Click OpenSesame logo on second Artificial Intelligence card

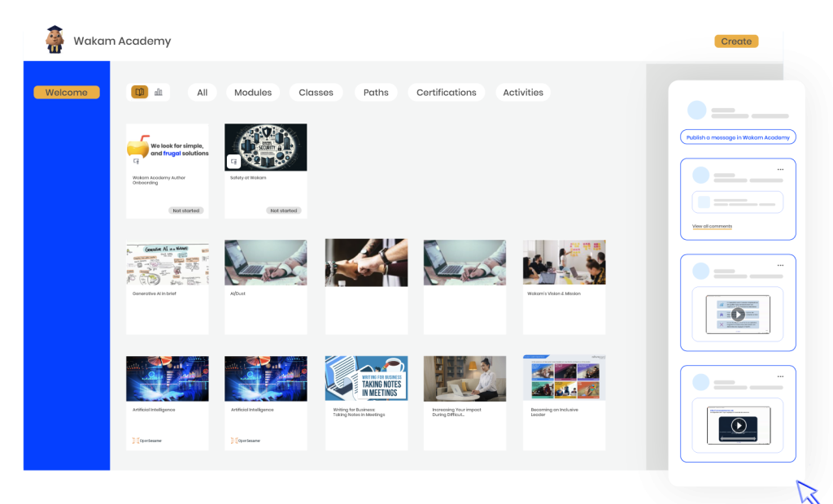pos(245,441)
